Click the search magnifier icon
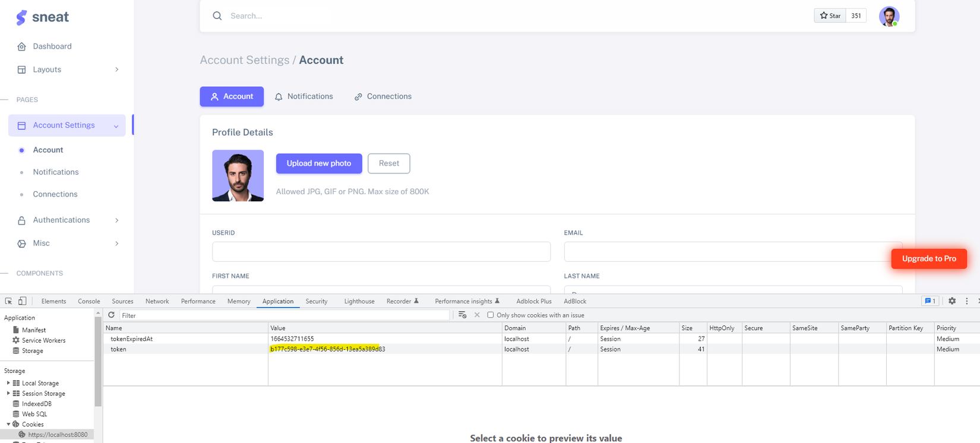The height and width of the screenshot is (443, 980). pos(217,16)
